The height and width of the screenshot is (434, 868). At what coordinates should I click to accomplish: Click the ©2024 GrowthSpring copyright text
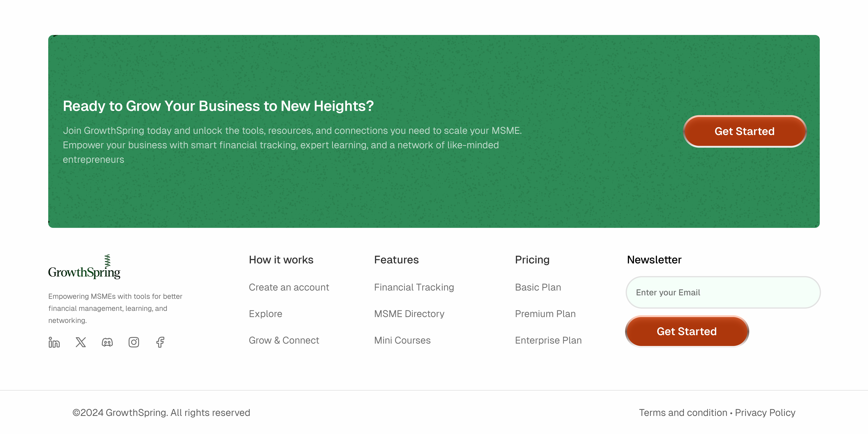161,413
